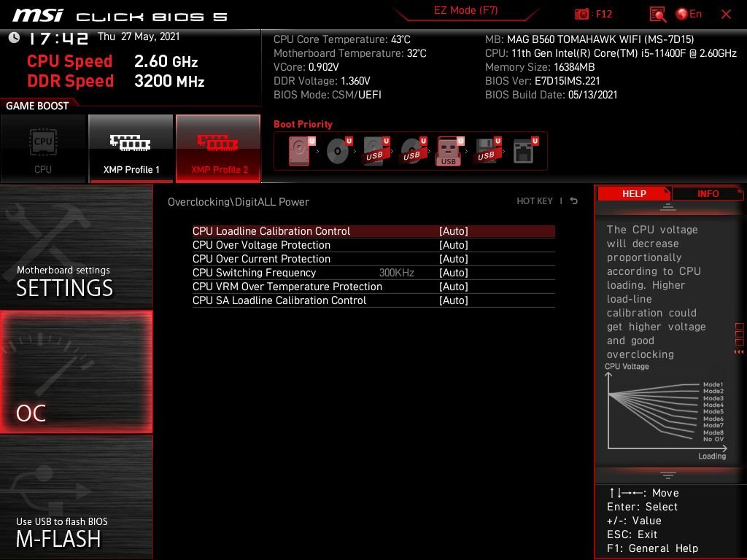Select CPU Over Voltage Protection label
The height and width of the screenshot is (560, 747).
click(261, 245)
